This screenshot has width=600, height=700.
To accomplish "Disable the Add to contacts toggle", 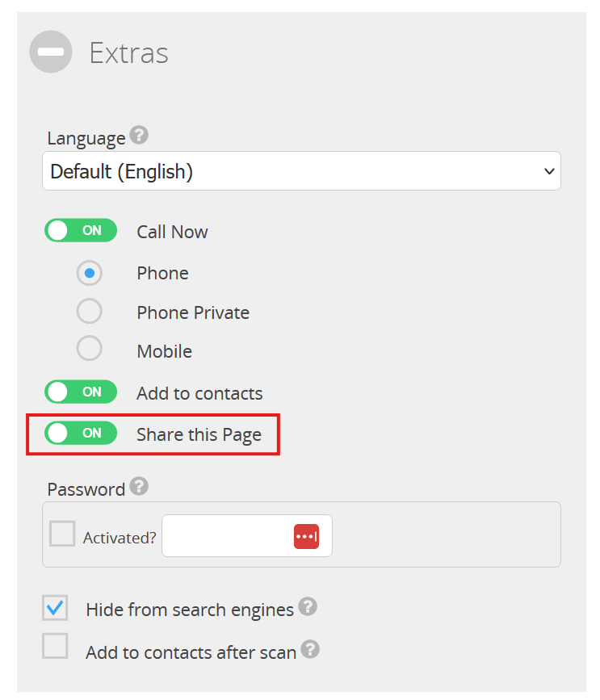I will 81,392.
